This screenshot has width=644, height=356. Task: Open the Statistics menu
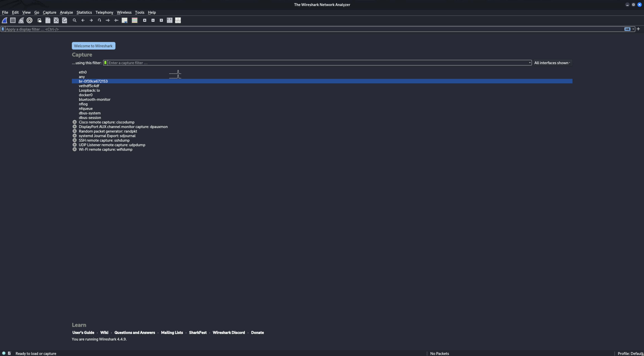tap(84, 12)
